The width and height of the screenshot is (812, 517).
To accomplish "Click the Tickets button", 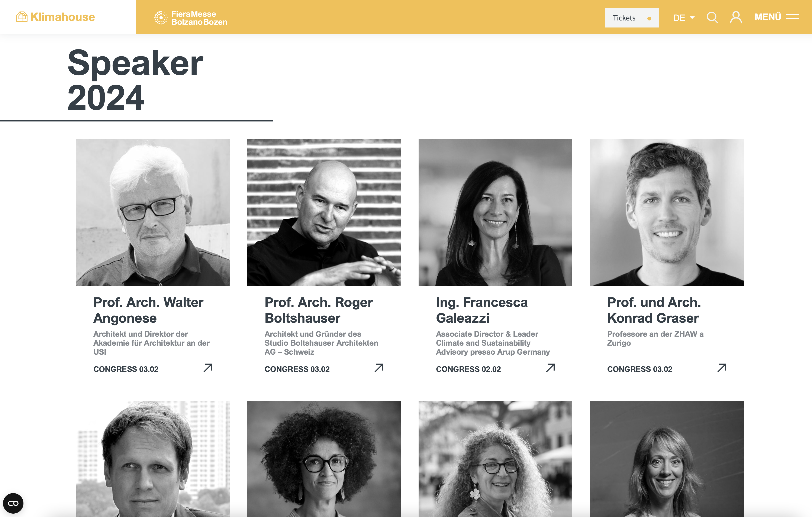I will (x=632, y=18).
